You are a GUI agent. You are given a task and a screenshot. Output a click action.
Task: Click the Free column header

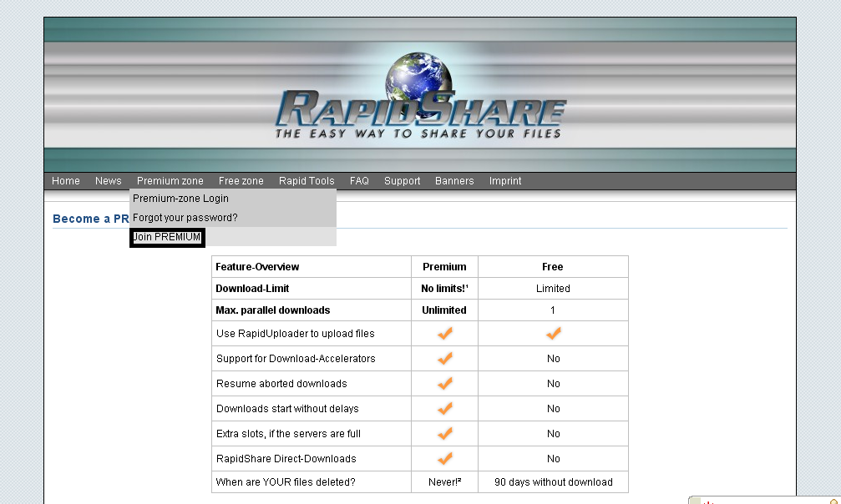553,266
